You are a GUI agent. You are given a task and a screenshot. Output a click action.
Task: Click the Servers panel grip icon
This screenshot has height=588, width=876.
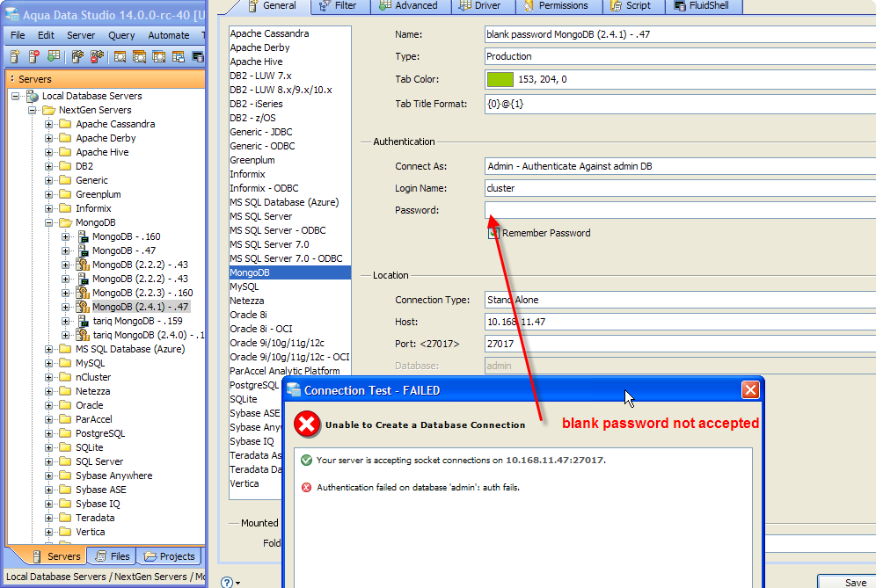[12, 79]
